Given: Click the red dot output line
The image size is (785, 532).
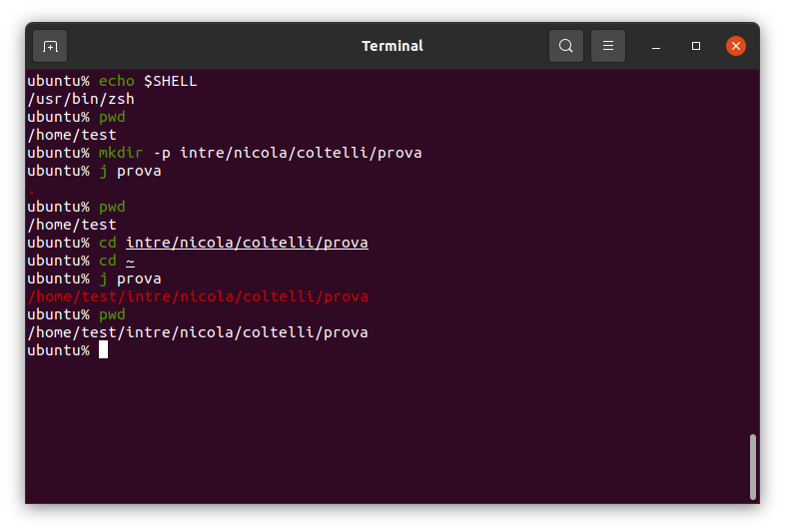Looking at the screenshot, I should tap(32, 192).
